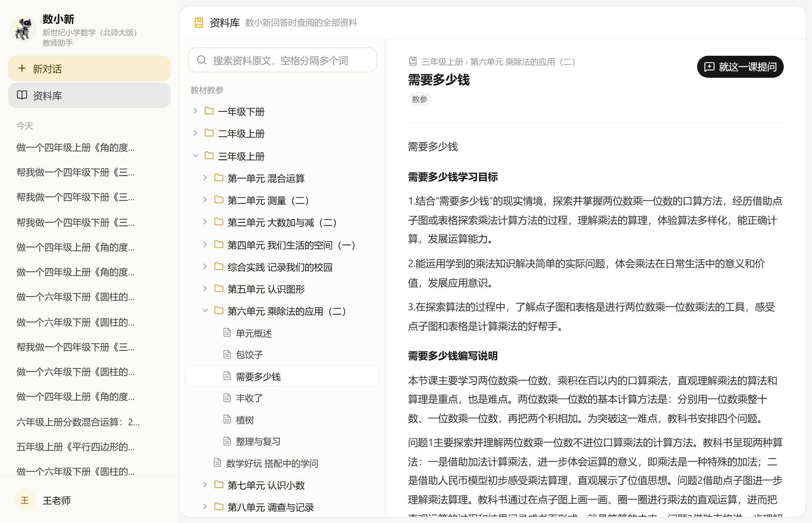This screenshot has height=523, width=812.
Task: Start a 新对话
Action: coord(89,68)
